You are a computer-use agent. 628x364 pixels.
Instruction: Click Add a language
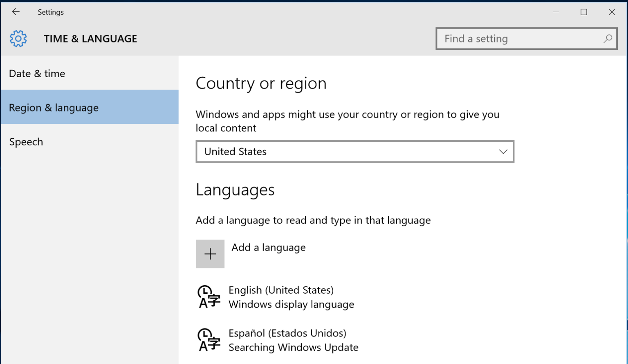pos(268,247)
